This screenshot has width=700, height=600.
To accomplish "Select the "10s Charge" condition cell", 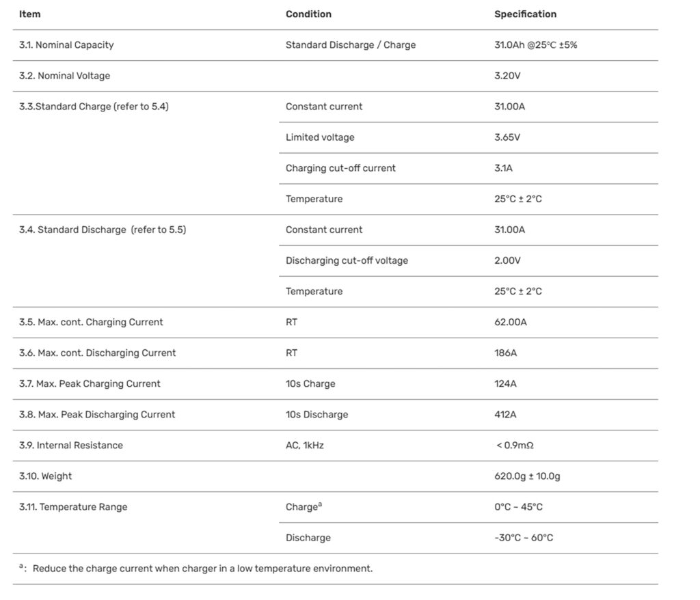I will pyautogui.click(x=310, y=383).
